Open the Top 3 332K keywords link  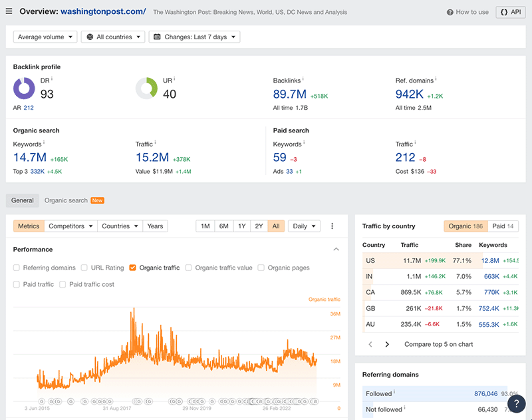coord(37,172)
